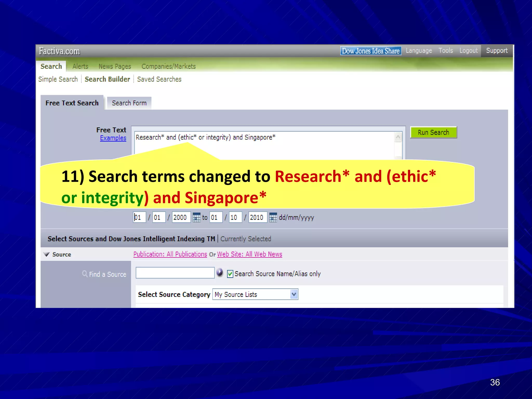
Task: Go to Simple Search
Action: (58, 79)
